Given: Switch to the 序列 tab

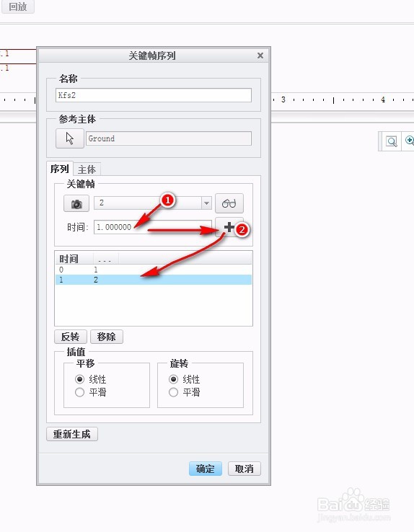Looking at the screenshot, I should point(60,169).
